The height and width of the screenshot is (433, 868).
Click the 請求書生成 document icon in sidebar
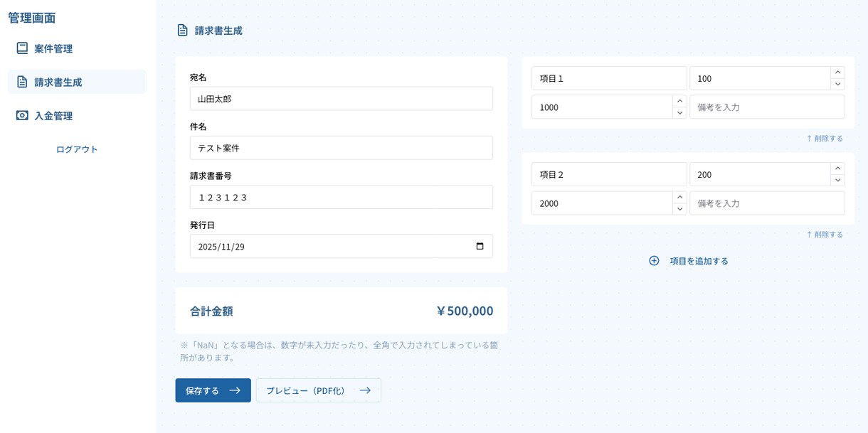click(22, 82)
